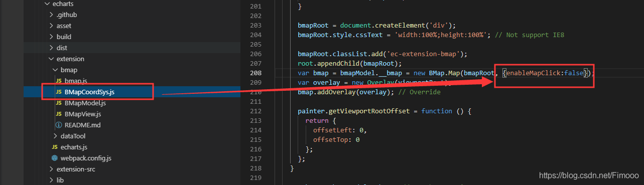Click the JS icon next to BMapModel.js

(59, 103)
